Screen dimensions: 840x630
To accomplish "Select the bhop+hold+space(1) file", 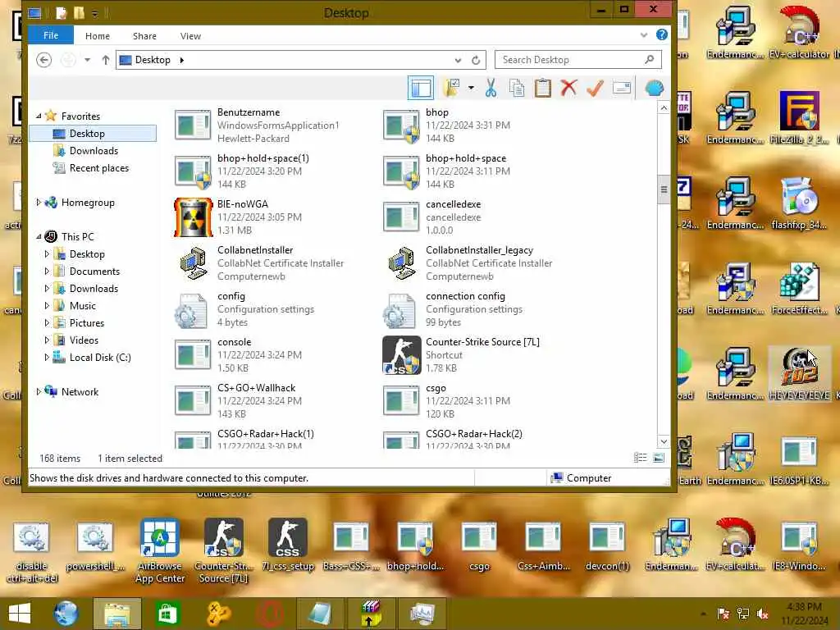I will pyautogui.click(x=243, y=171).
